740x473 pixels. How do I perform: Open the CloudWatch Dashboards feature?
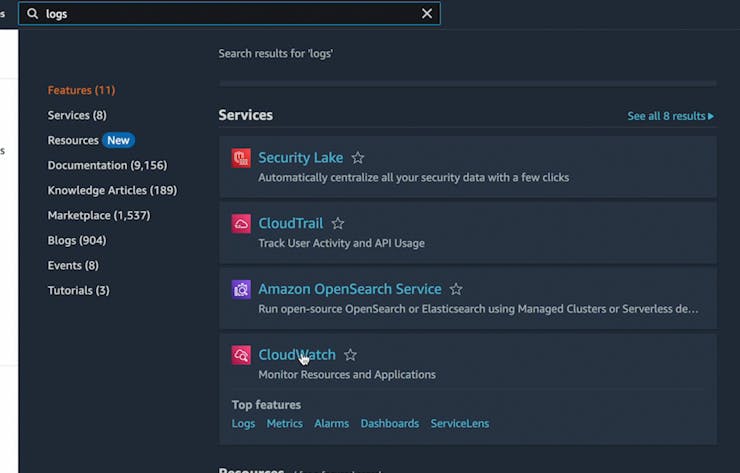pyautogui.click(x=389, y=424)
